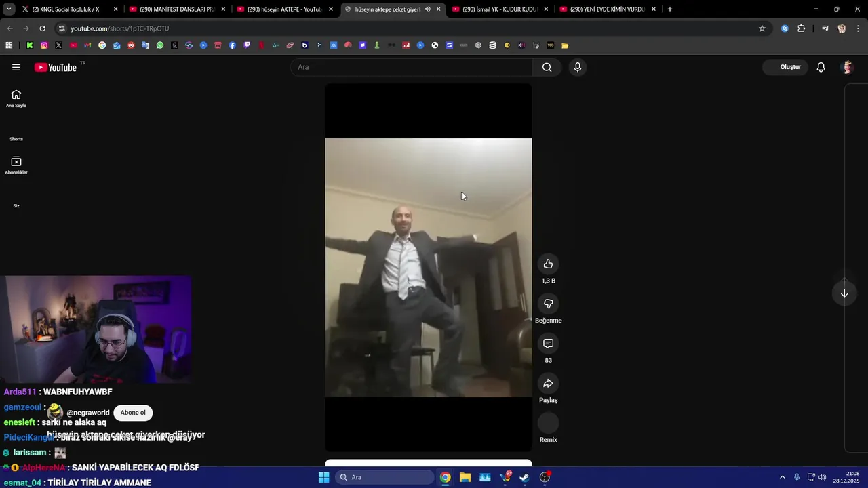Click the address bar URL

(120, 28)
